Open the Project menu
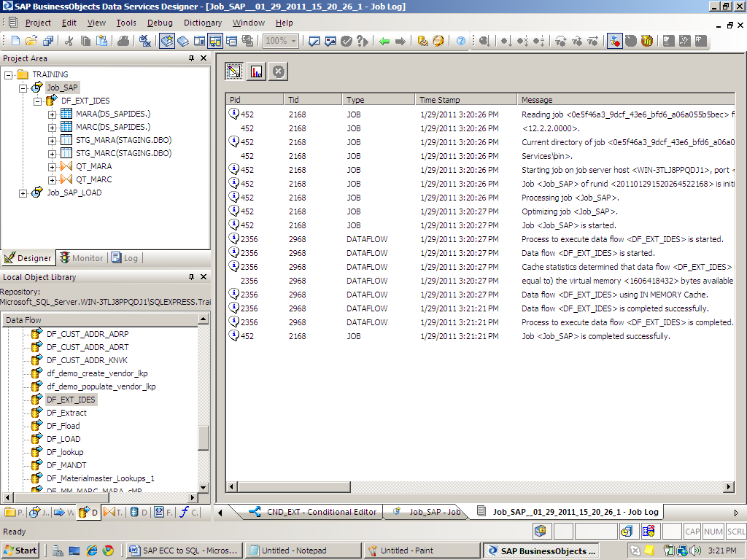Screen dimensions: 747x560 tap(38, 23)
